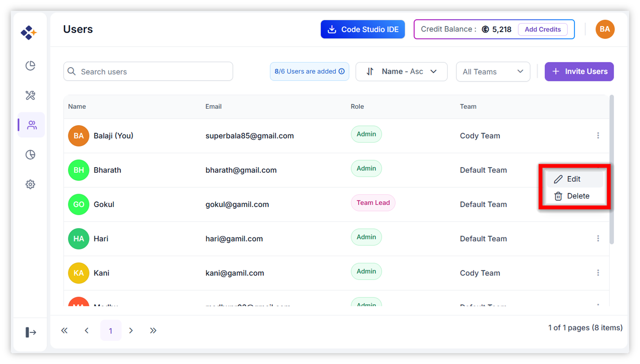Viewport: 640px width, 364px height.
Task: Select the Users icon in sidebar
Action: [x=32, y=125]
